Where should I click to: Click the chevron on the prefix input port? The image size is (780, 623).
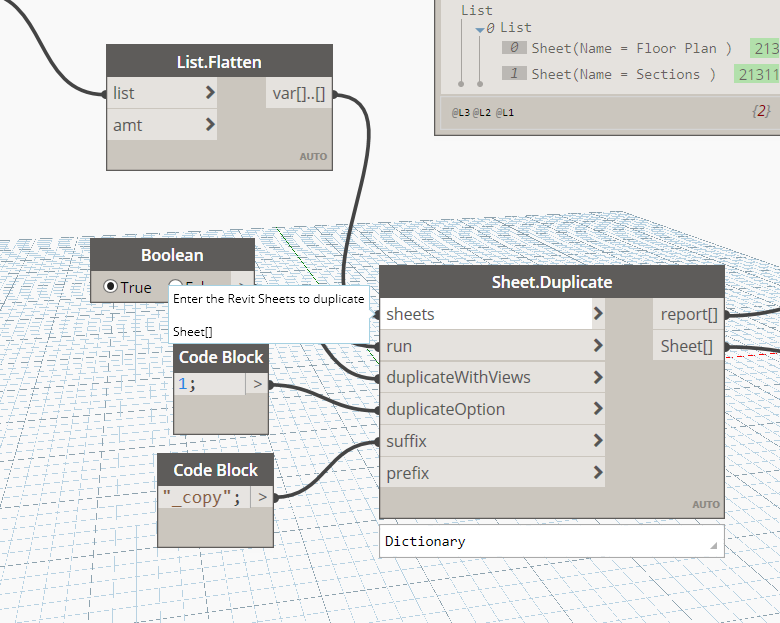click(598, 473)
